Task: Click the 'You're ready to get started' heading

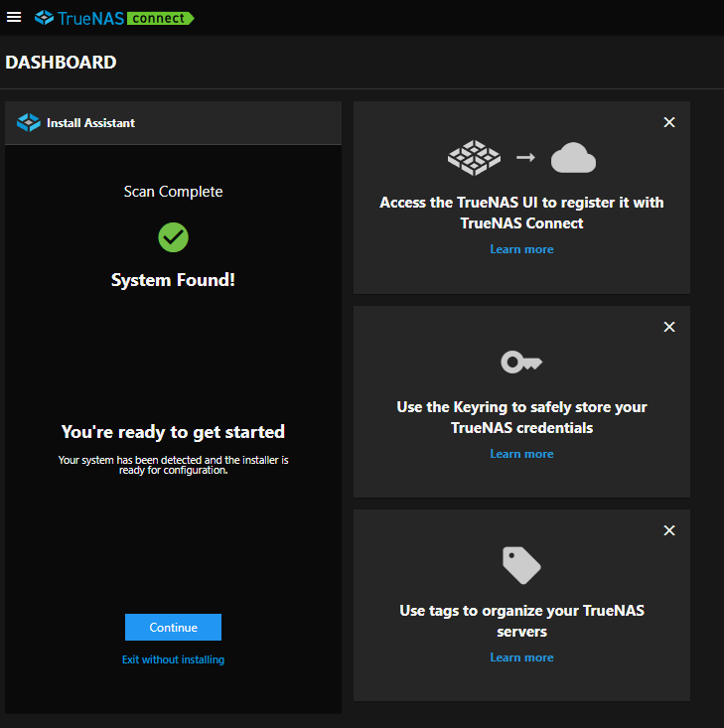Action: point(173,432)
